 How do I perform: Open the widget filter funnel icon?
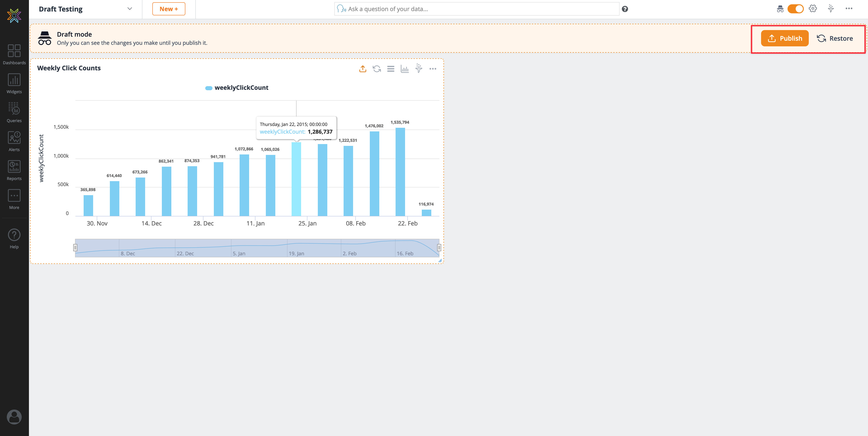[419, 69]
